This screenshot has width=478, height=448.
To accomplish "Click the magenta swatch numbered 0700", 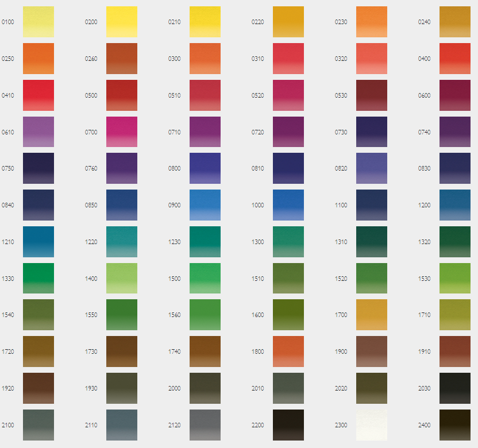I will (122, 132).
